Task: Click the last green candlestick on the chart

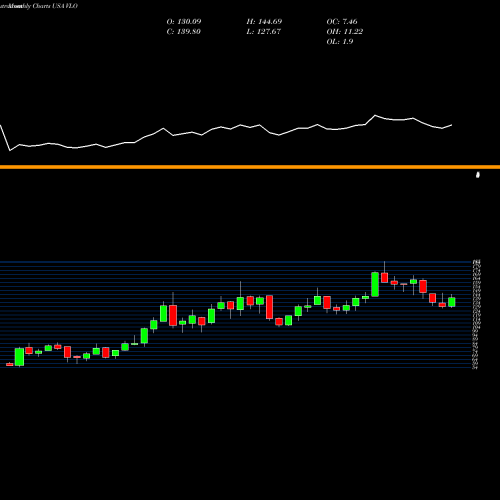Action: 452,302
